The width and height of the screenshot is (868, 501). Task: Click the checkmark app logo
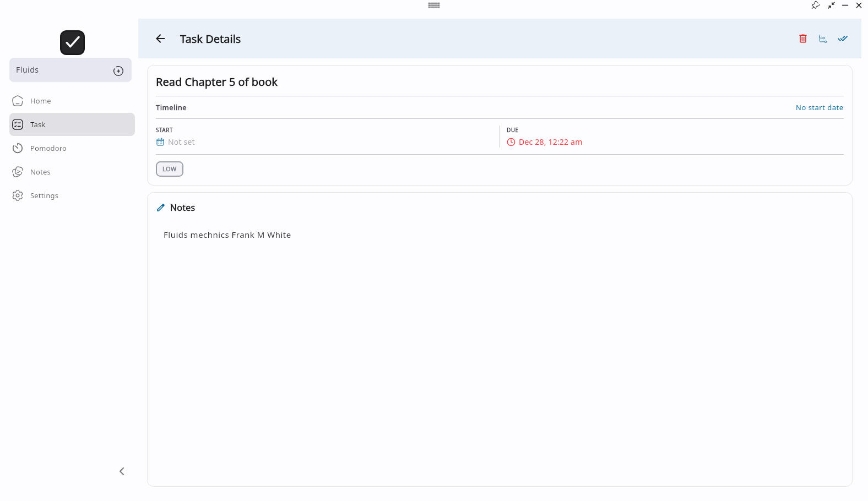point(72,42)
